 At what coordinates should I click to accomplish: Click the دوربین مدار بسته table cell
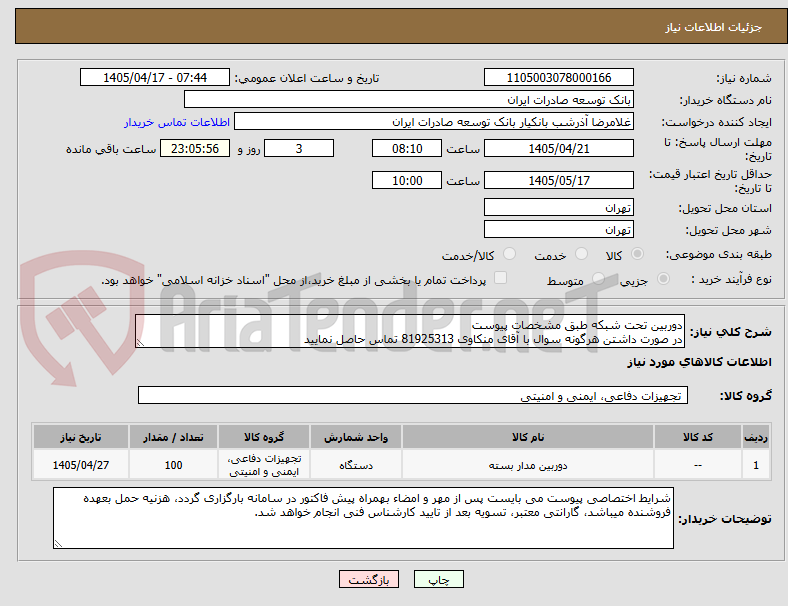[x=528, y=465]
